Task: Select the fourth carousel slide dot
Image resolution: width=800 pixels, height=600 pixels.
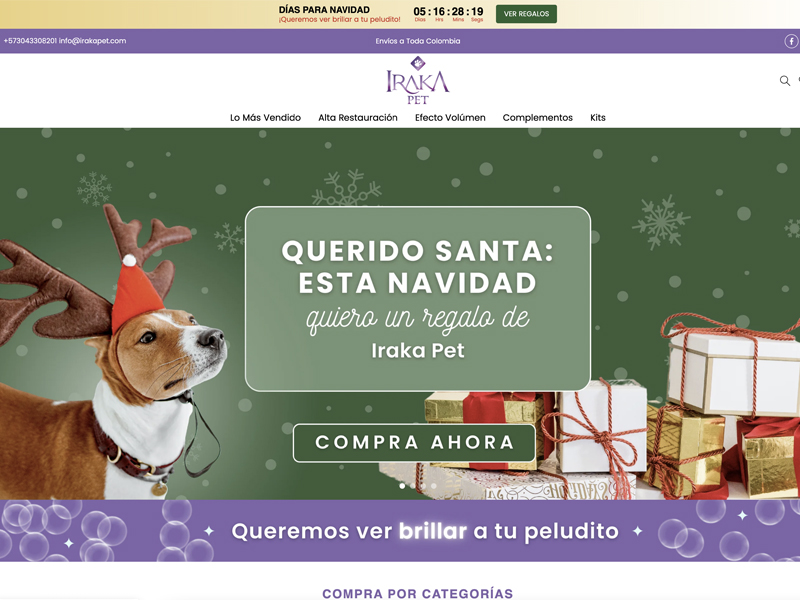Action: [434, 486]
